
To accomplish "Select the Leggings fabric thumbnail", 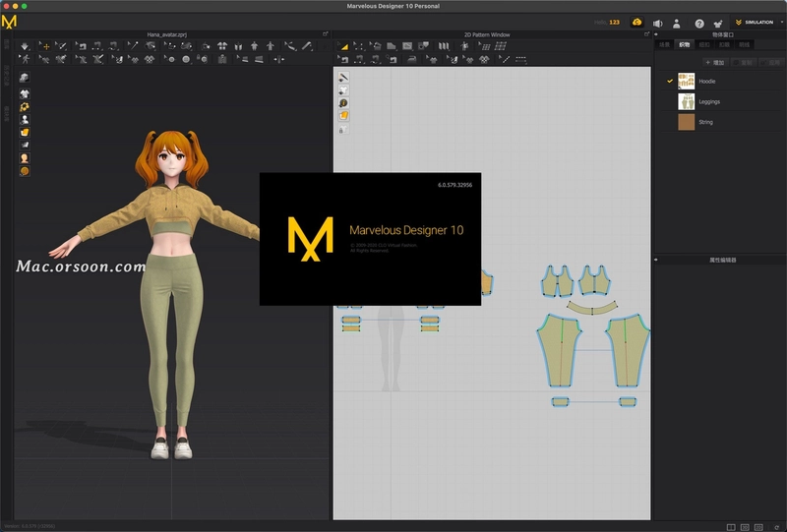I will click(x=686, y=101).
